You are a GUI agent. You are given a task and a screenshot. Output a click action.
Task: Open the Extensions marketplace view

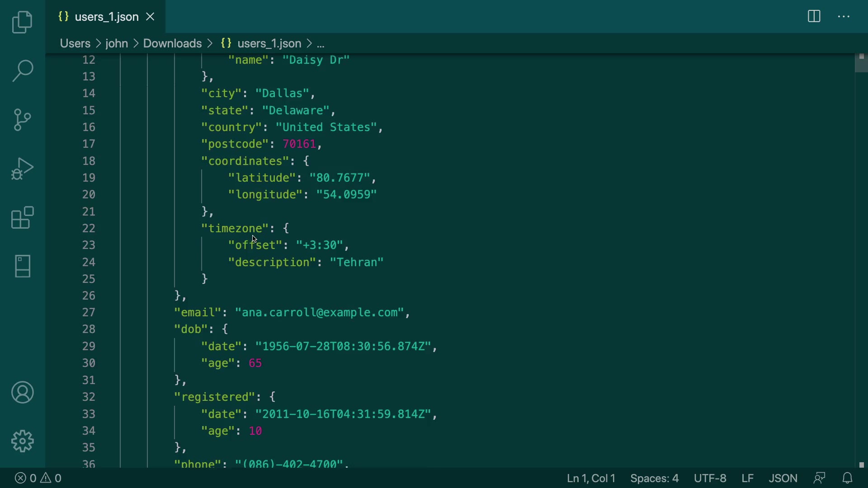22,217
